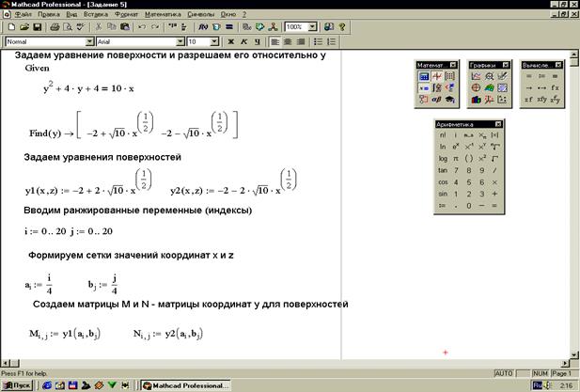The height and width of the screenshot is (392, 580).
Task: Expand the Arial font dropdown
Action: pyautogui.click(x=180, y=41)
